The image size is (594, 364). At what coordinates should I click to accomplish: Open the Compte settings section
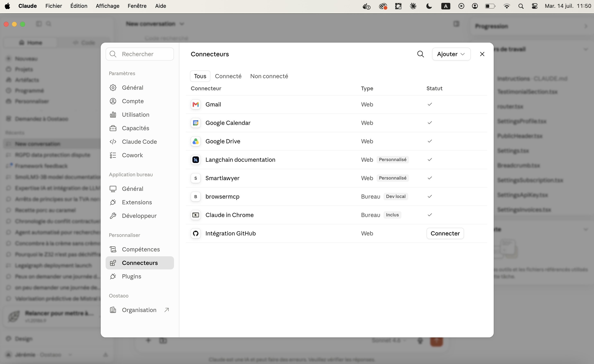pyautogui.click(x=140, y=101)
